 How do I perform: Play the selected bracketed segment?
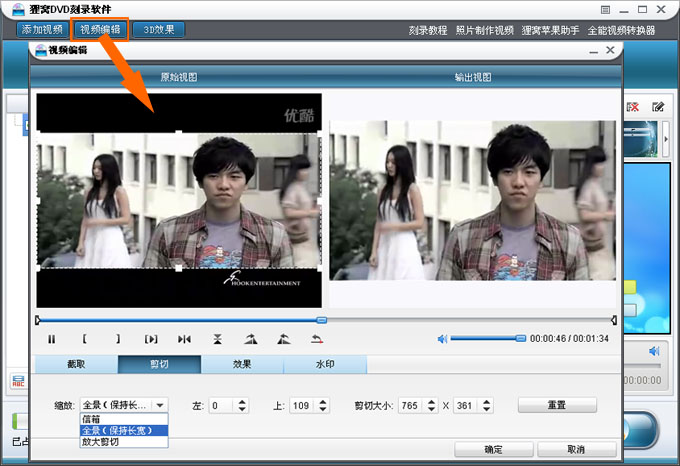pos(151,339)
